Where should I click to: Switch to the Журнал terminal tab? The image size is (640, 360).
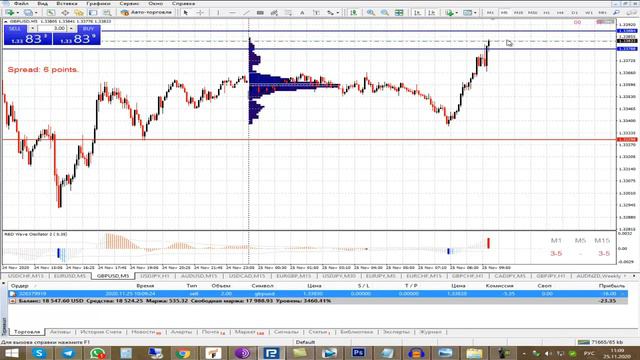tap(431, 332)
